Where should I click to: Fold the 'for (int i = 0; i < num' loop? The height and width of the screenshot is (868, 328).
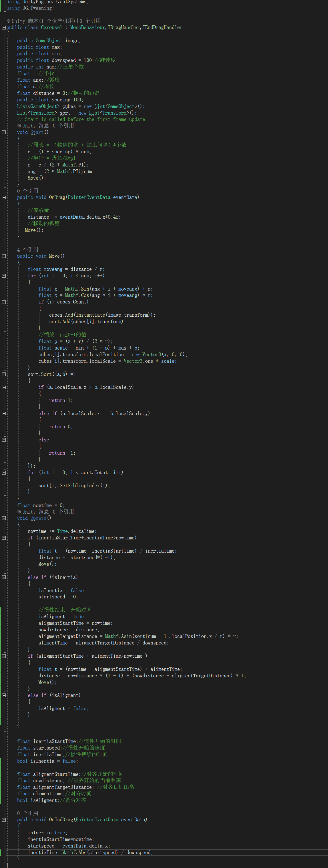click(x=4, y=276)
